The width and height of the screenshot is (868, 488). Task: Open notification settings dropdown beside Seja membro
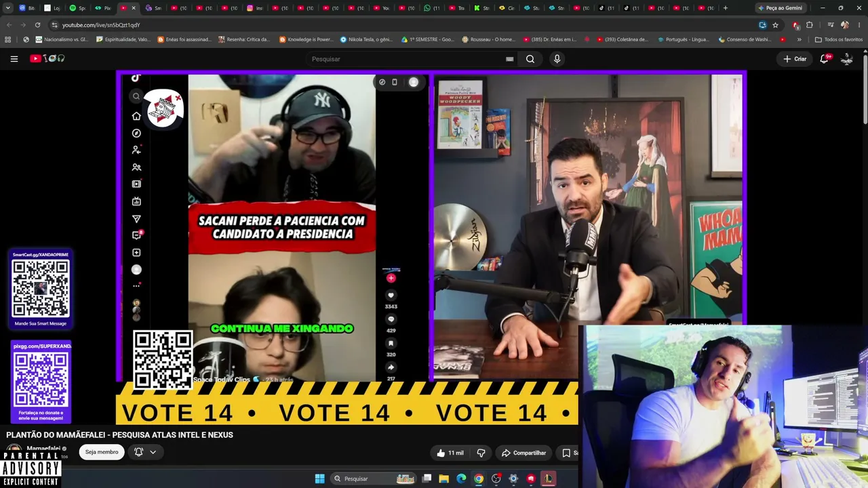pos(145,452)
